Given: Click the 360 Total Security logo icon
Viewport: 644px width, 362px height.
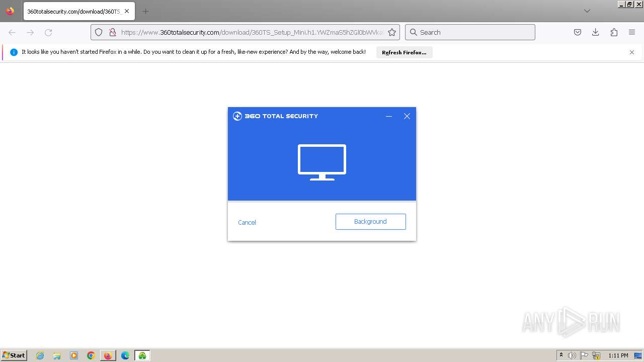Looking at the screenshot, I should [x=237, y=116].
